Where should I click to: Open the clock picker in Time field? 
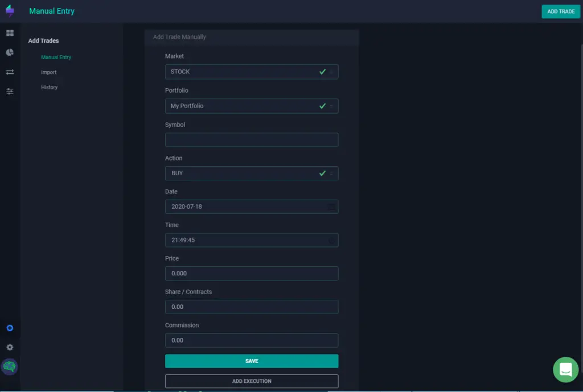point(331,240)
